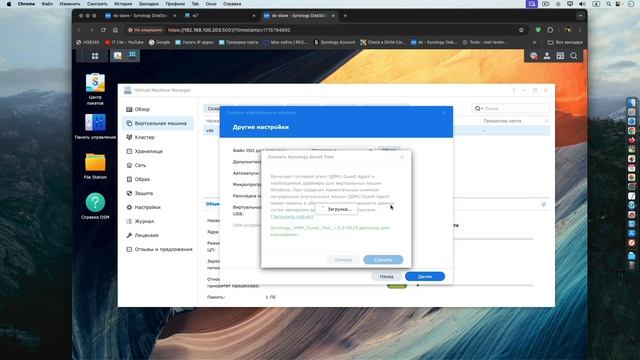The image size is (640, 360).
Task: Open the DSM user account icon
Action: coord(547,56)
